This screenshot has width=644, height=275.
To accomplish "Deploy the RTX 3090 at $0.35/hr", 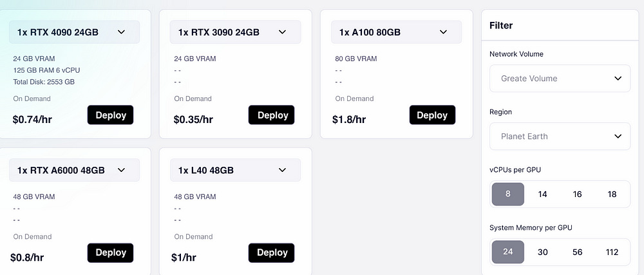I will pos(271,115).
